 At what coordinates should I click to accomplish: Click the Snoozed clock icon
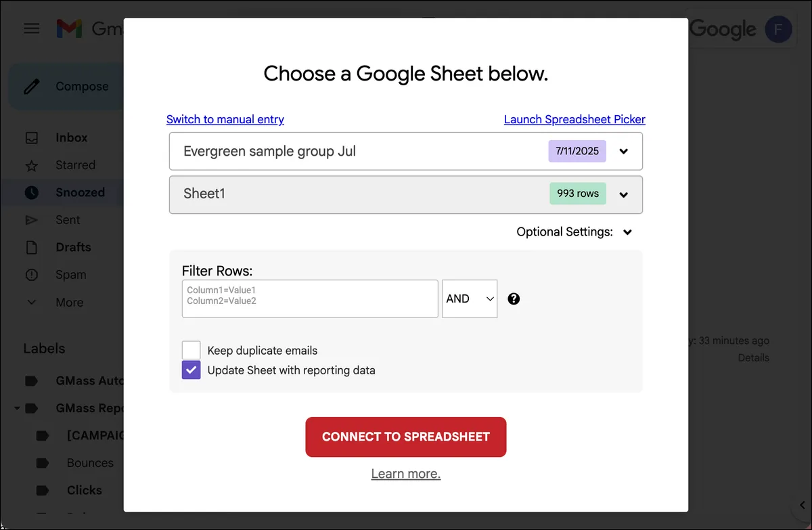(32, 193)
